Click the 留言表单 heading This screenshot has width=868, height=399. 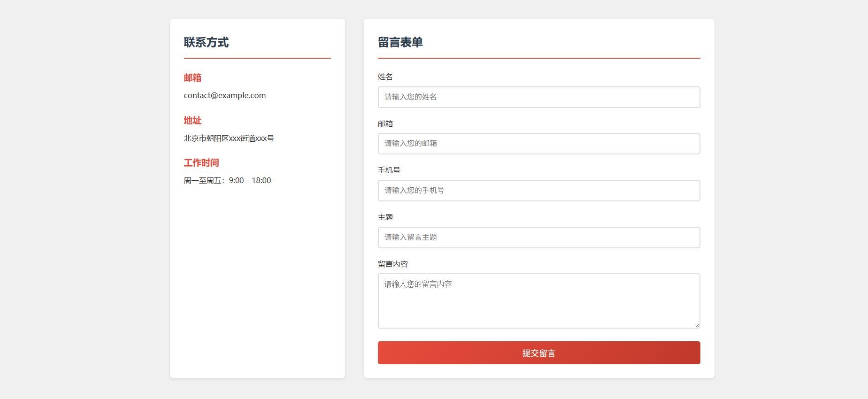(400, 42)
